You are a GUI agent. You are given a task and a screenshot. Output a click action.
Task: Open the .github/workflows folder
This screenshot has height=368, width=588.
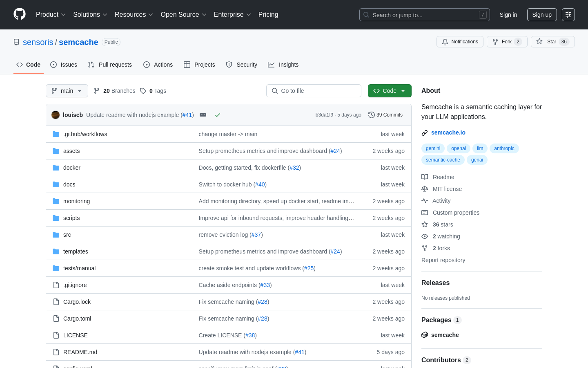(x=85, y=134)
